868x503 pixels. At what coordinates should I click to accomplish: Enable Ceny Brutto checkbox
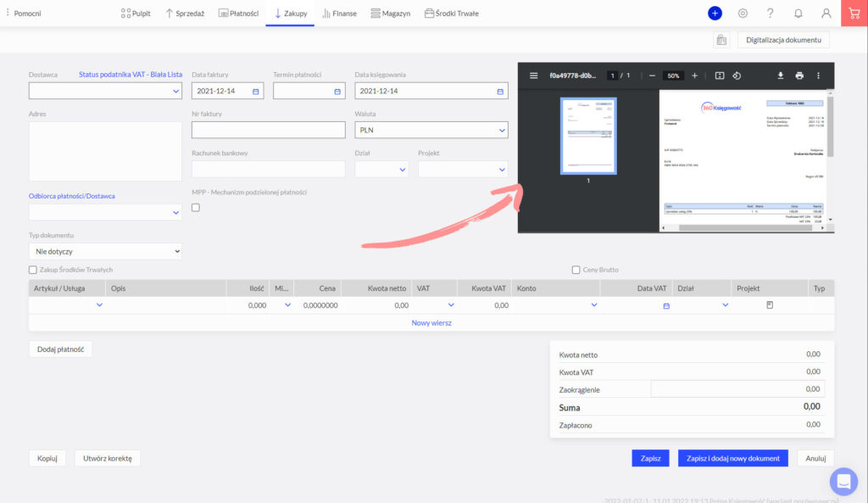576,270
